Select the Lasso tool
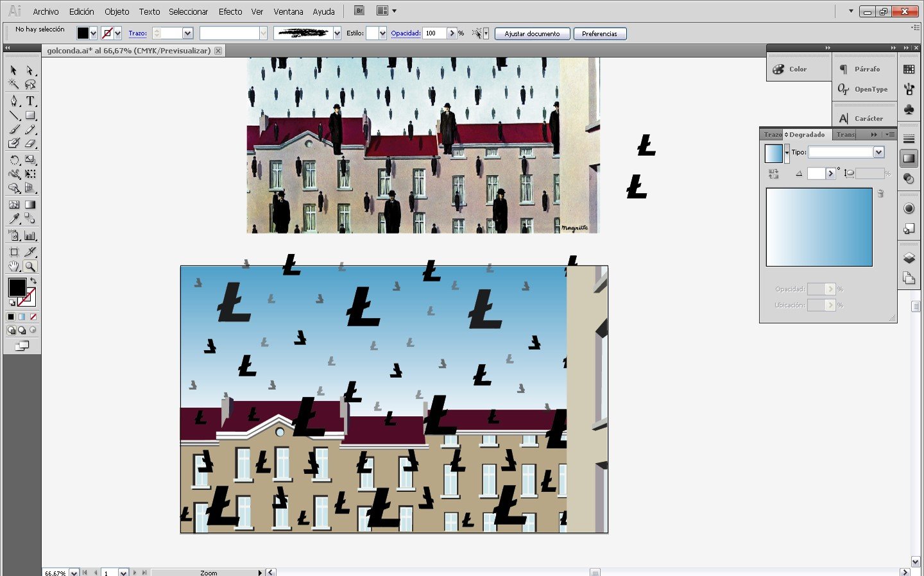 coord(30,85)
